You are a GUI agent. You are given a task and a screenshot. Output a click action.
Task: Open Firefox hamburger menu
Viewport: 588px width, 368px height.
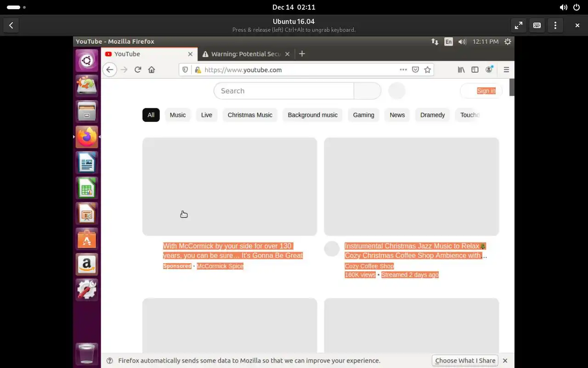(506, 70)
